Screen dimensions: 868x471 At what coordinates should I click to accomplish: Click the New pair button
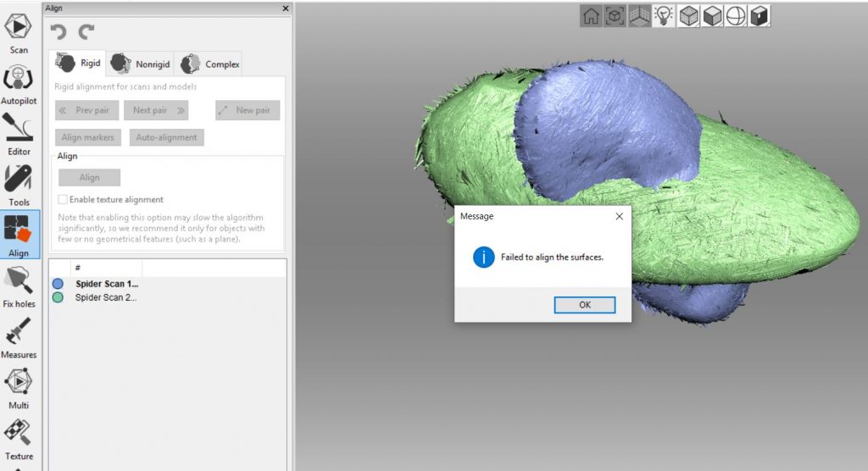(248, 110)
